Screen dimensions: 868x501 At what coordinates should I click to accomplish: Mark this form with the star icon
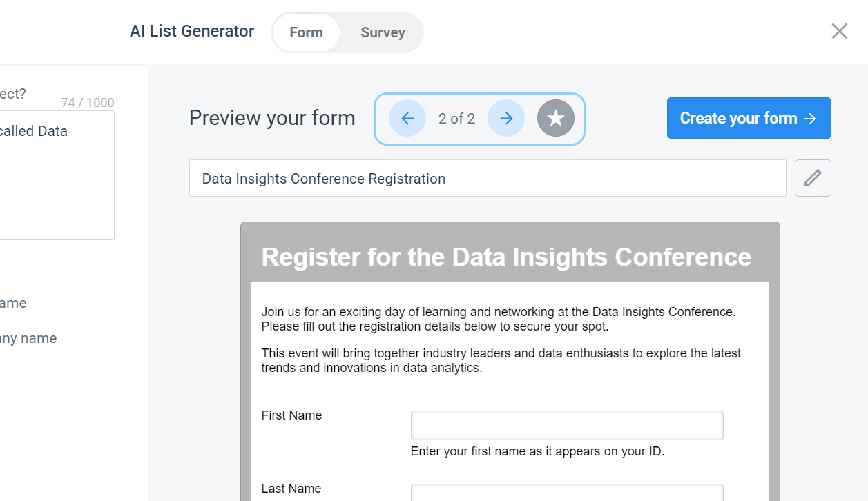556,119
